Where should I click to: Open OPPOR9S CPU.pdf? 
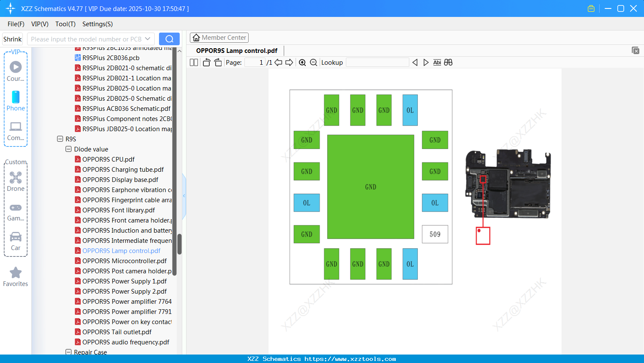coord(104,159)
